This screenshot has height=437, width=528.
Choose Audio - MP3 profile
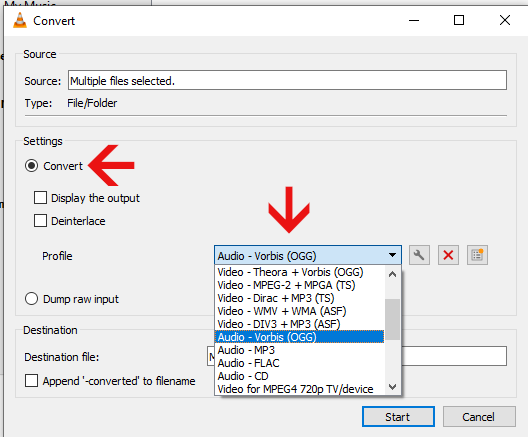click(x=299, y=350)
